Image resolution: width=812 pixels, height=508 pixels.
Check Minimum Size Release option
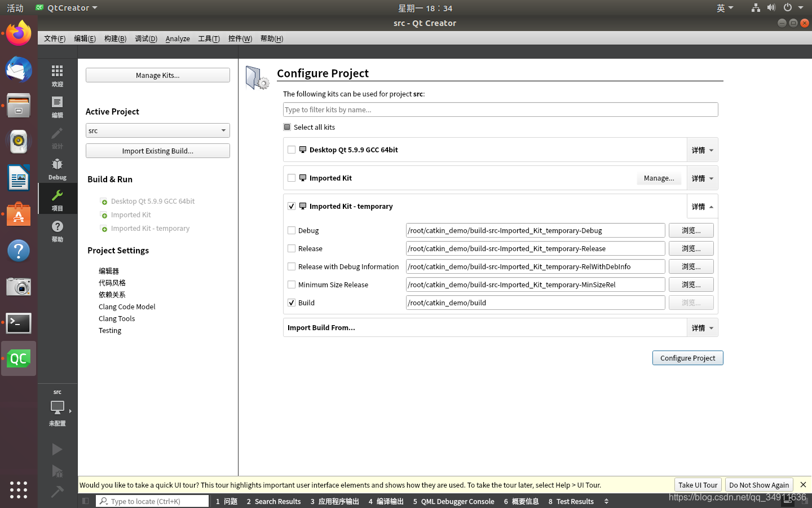[x=292, y=284]
